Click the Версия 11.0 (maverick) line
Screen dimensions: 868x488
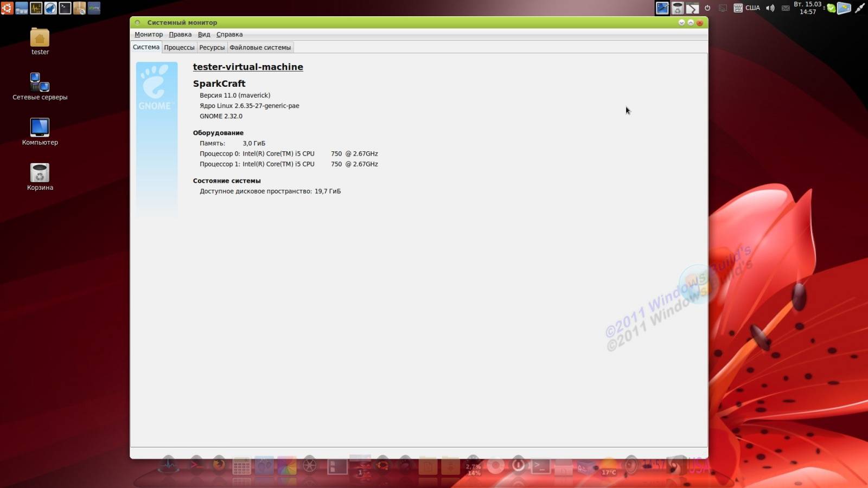[235, 95]
